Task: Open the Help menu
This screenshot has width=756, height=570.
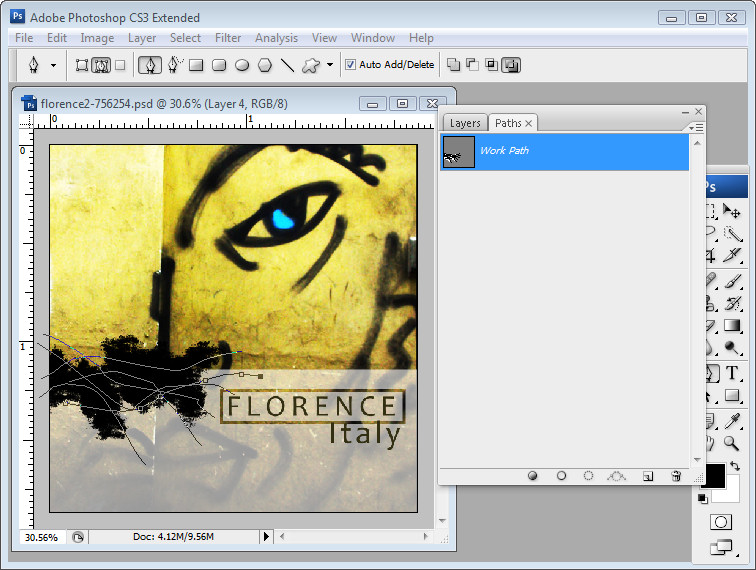Action: pyautogui.click(x=421, y=38)
